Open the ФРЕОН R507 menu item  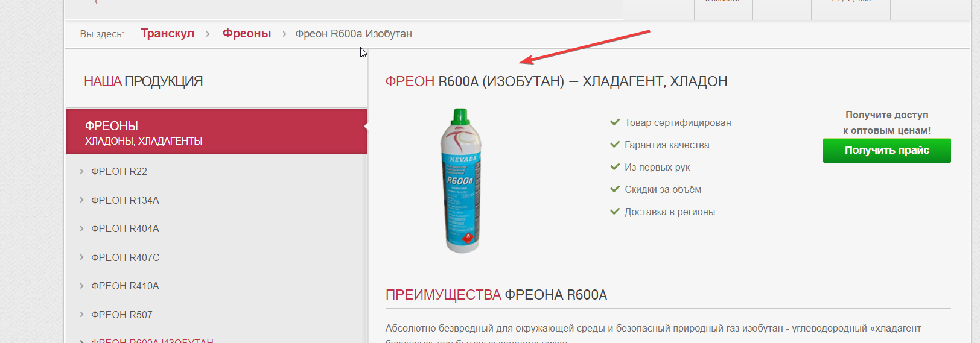pyautogui.click(x=122, y=315)
